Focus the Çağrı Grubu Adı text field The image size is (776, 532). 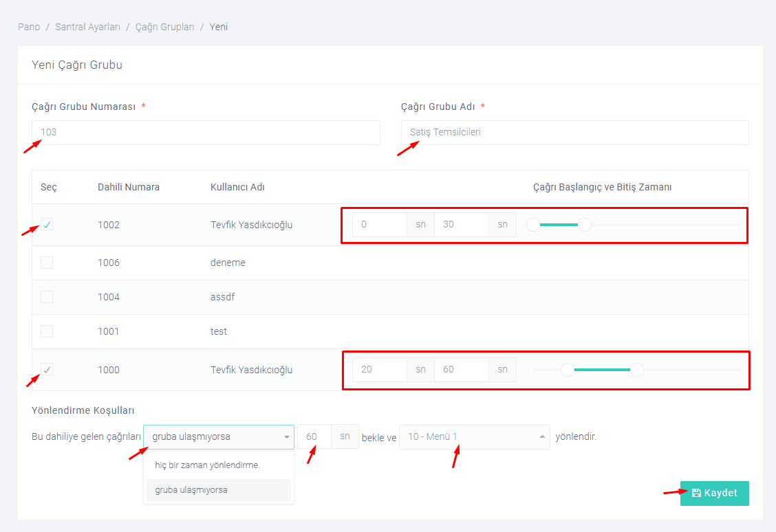574,133
